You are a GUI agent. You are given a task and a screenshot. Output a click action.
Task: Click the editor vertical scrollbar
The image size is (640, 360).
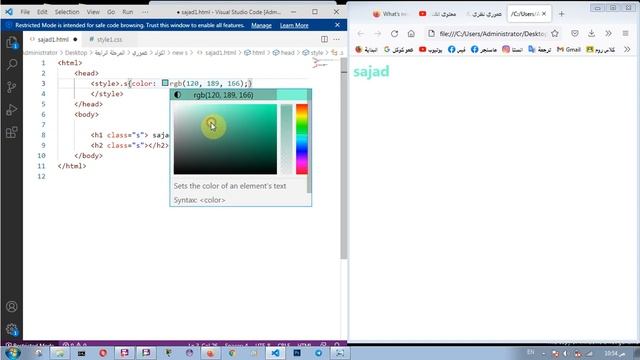(x=343, y=159)
